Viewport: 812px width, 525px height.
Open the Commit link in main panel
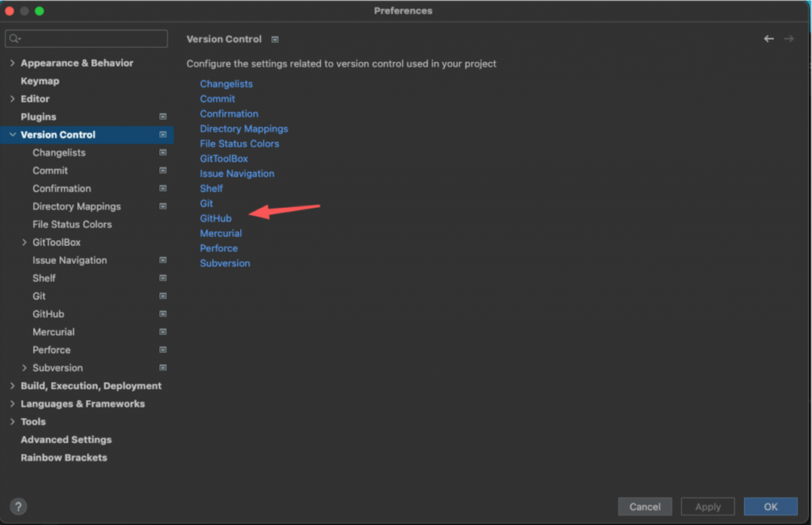coord(217,99)
